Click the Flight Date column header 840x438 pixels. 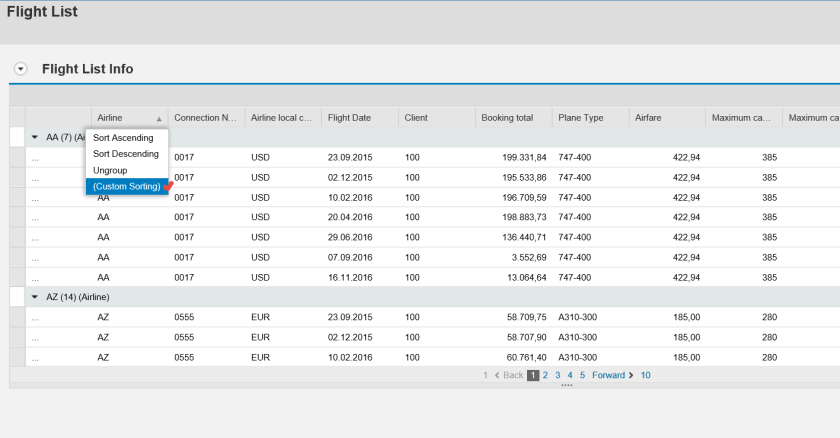[349, 118]
